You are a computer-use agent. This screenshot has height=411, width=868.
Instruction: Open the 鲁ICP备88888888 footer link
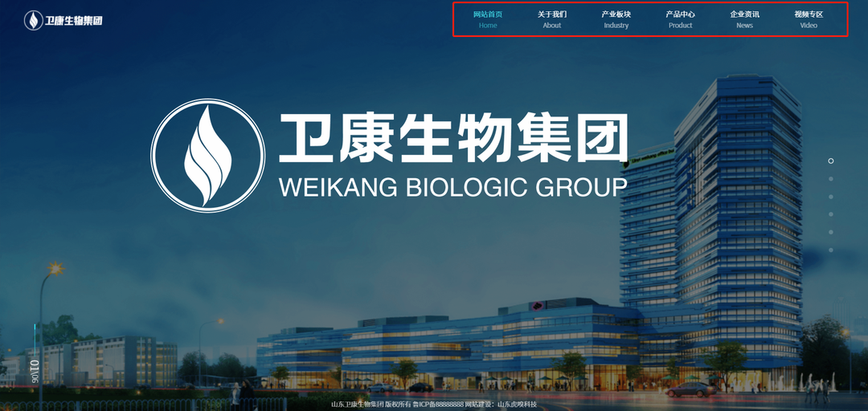438,405
